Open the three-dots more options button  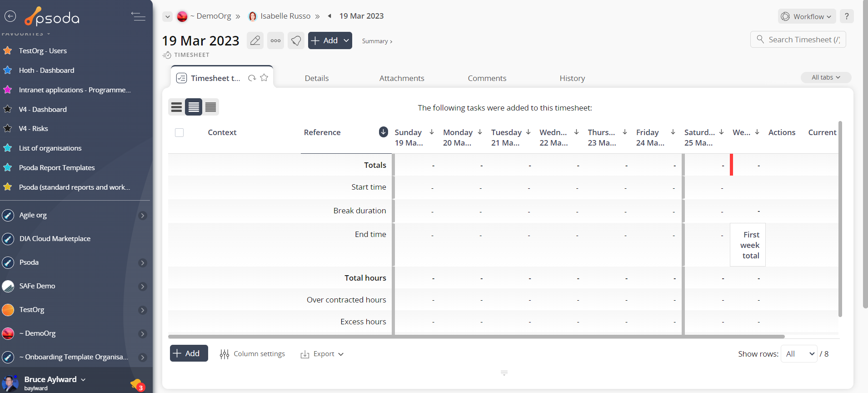tap(275, 40)
